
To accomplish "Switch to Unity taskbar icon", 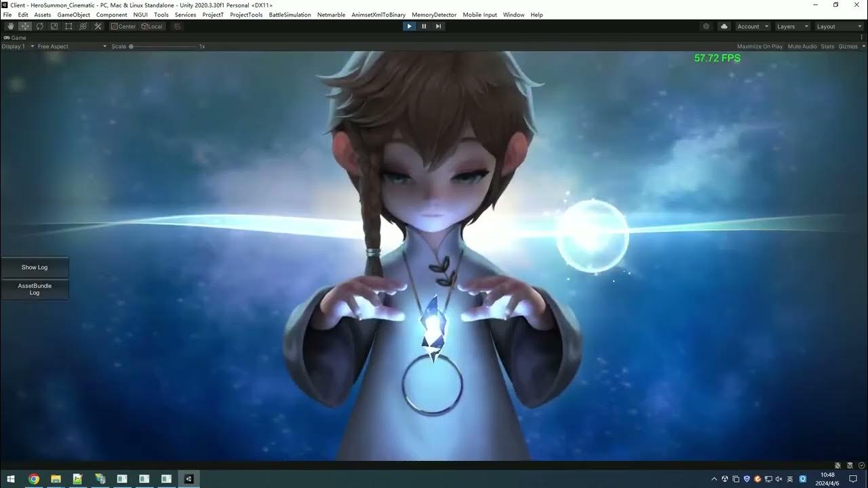I will (189, 479).
